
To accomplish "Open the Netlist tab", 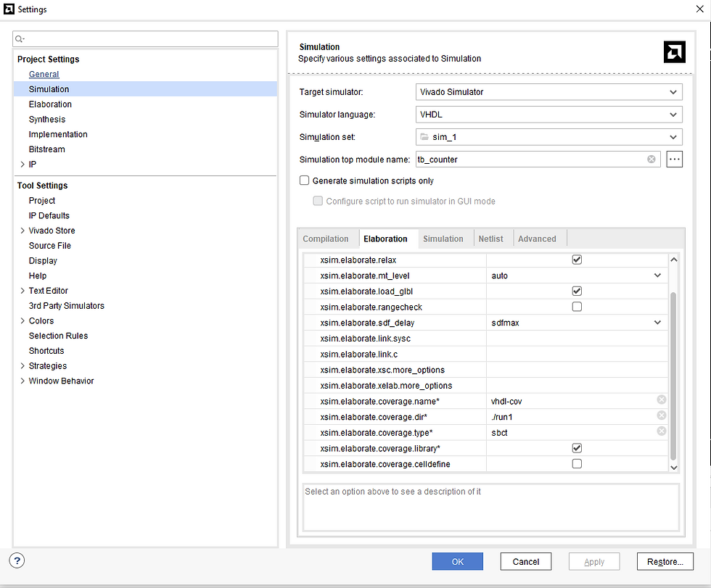I will (x=490, y=239).
